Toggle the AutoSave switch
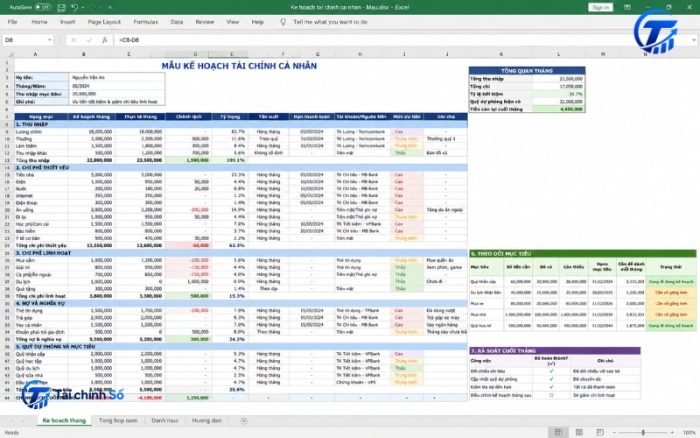This screenshot has width=700, height=438. [x=43, y=7]
